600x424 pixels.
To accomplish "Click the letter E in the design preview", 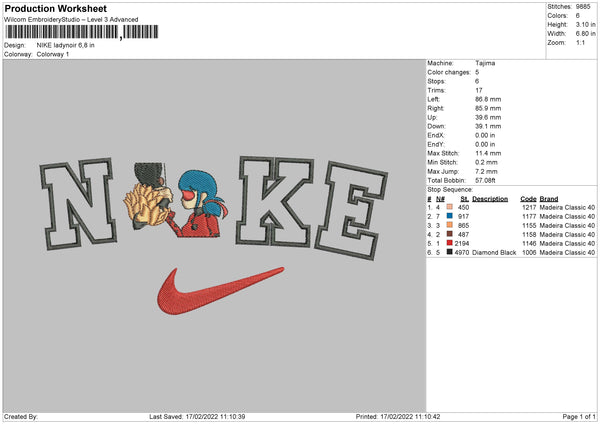I will point(351,211).
